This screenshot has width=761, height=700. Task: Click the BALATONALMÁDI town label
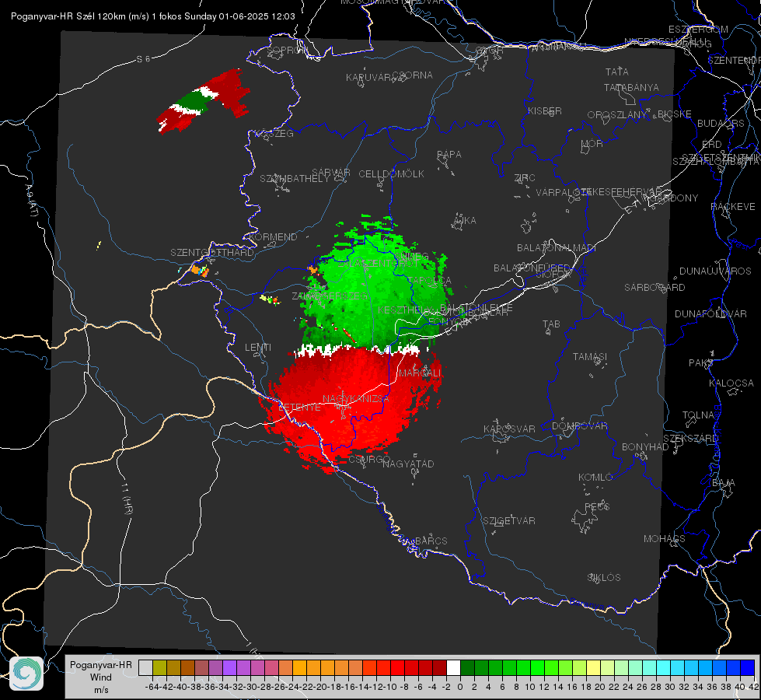pos(557,248)
